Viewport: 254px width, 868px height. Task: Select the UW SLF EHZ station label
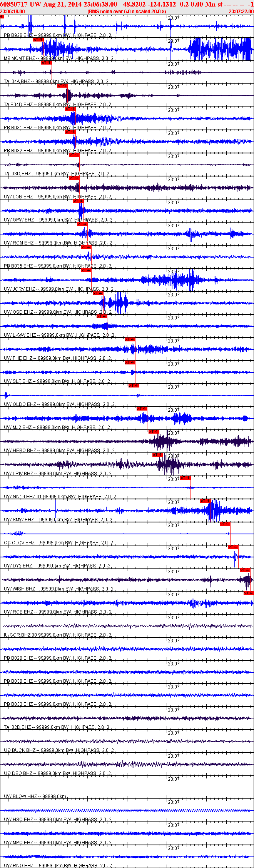click(x=57, y=381)
